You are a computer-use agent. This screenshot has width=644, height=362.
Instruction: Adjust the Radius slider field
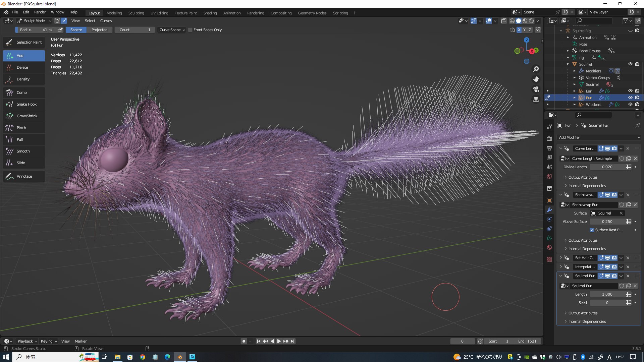pyautogui.click(x=36, y=30)
